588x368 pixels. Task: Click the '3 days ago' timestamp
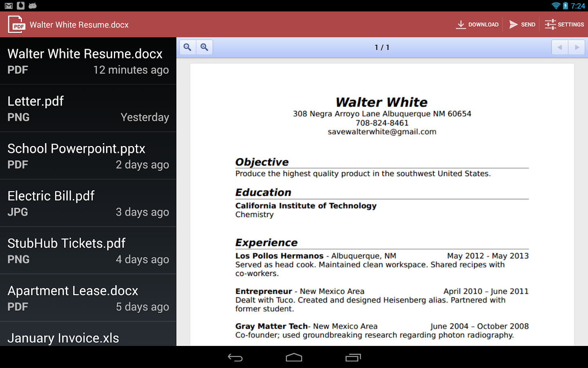click(x=143, y=212)
